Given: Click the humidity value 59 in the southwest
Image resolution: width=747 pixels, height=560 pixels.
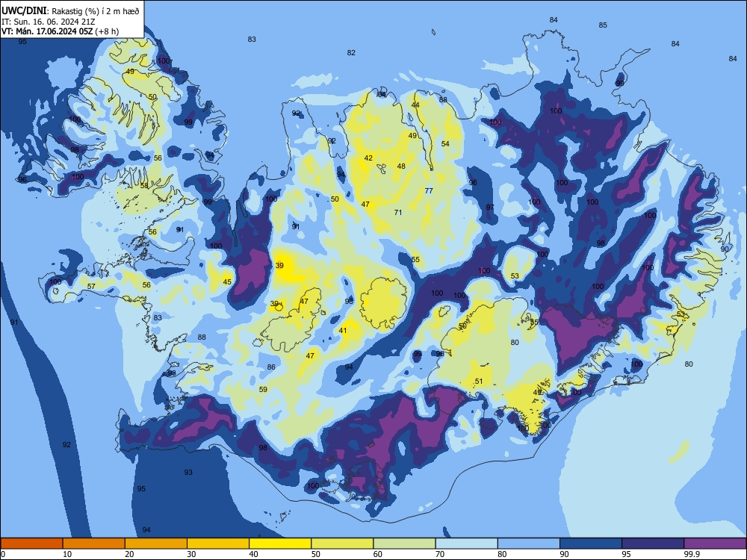Looking at the screenshot, I should tap(263, 390).
